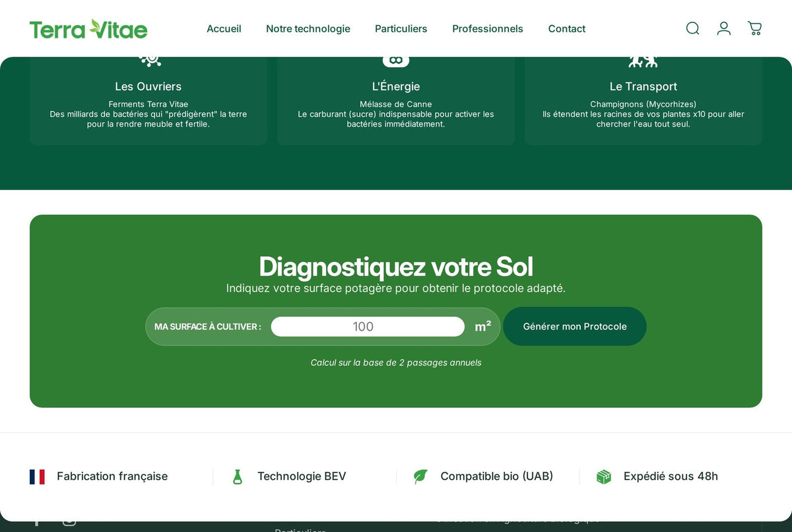
Task: Click the Fabrication française text
Action: (x=112, y=477)
